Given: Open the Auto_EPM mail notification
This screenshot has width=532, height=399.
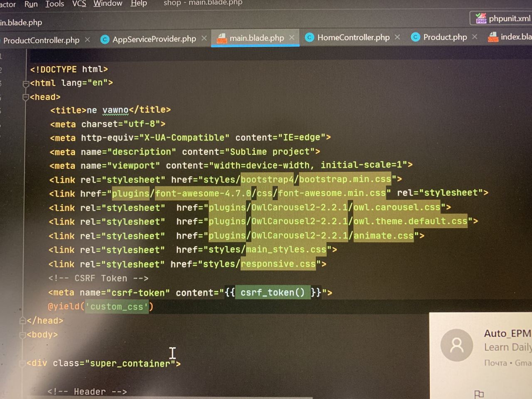Looking at the screenshot, I should click(x=480, y=355).
